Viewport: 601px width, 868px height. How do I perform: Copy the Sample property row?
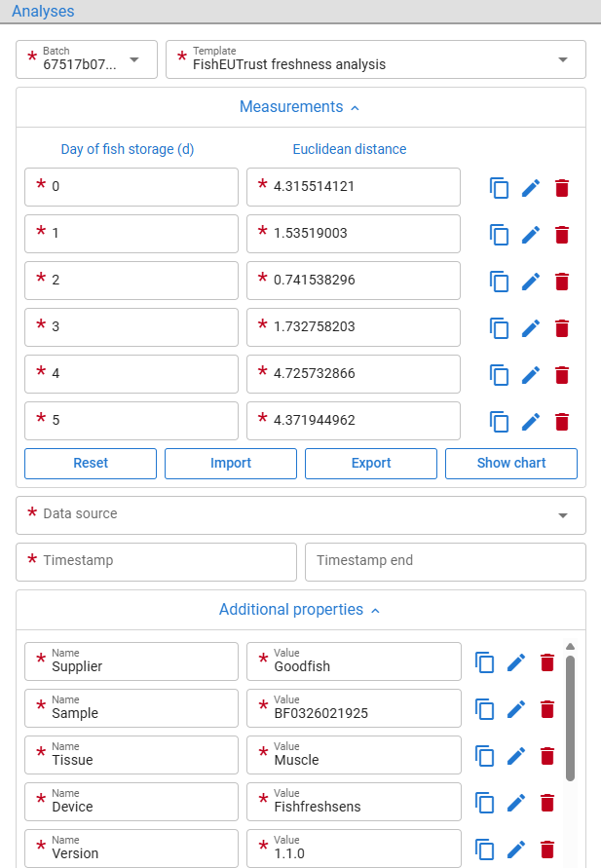point(485,709)
